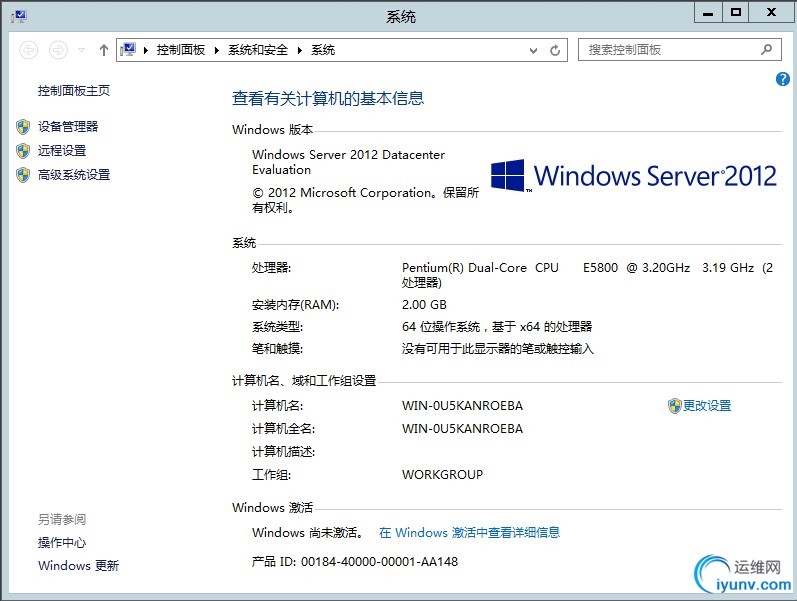Click the Windows 尚未激活 status text
Image resolution: width=797 pixels, height=601 pixels.
click(309, 532)
